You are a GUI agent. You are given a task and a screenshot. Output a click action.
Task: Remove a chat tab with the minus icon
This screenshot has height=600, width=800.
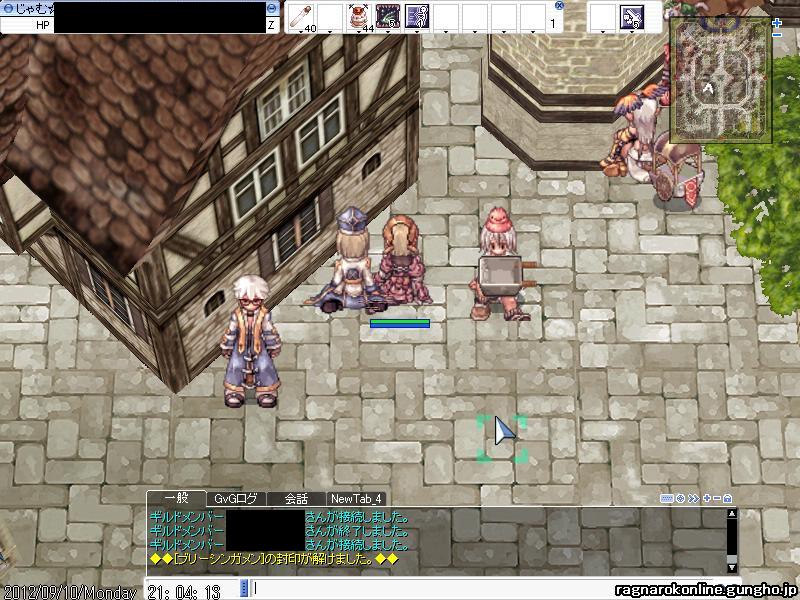click(717, 498)
